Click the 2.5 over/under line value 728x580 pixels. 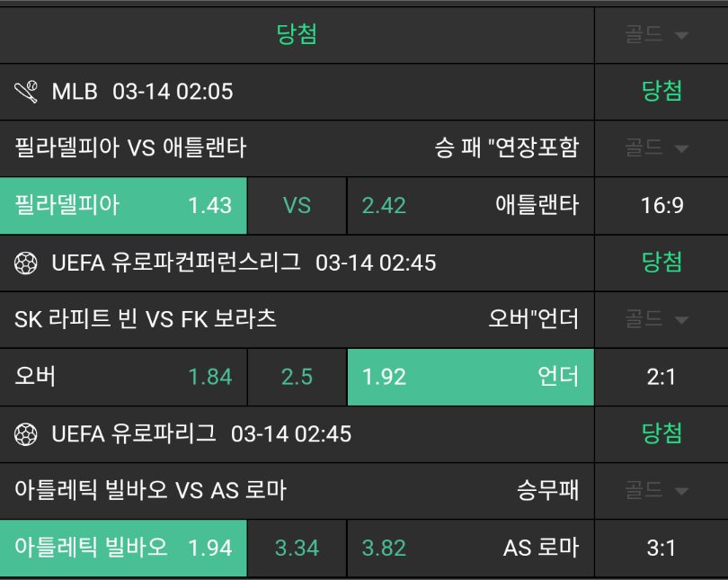pyautogui.click(x=297, y=377)
